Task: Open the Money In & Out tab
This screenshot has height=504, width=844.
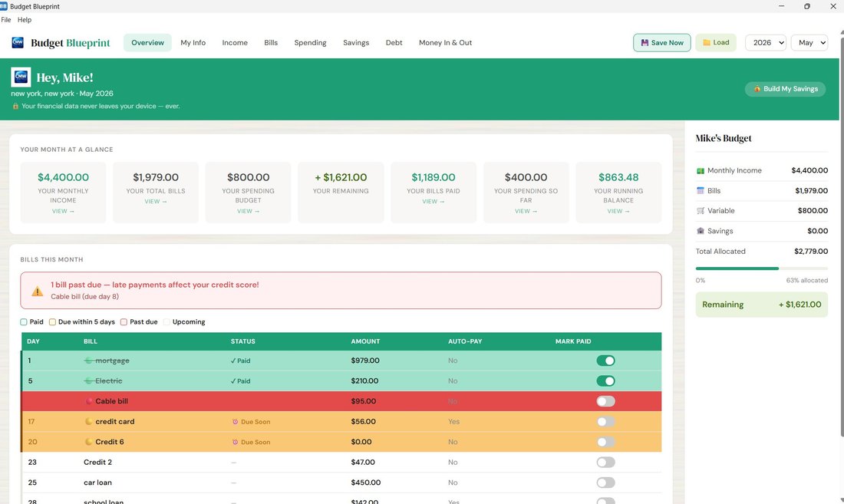Action: point(445,42)
